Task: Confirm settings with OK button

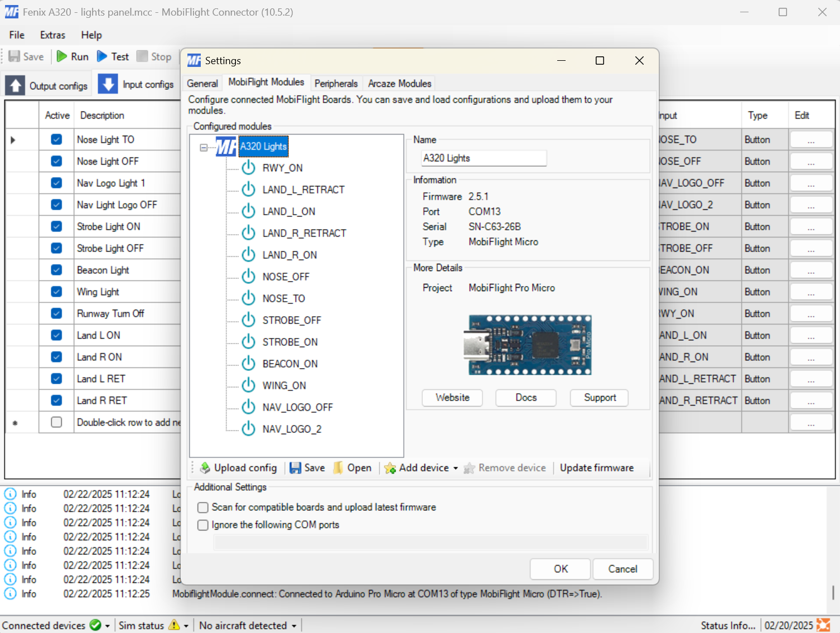Action: [x=561, y=569]
